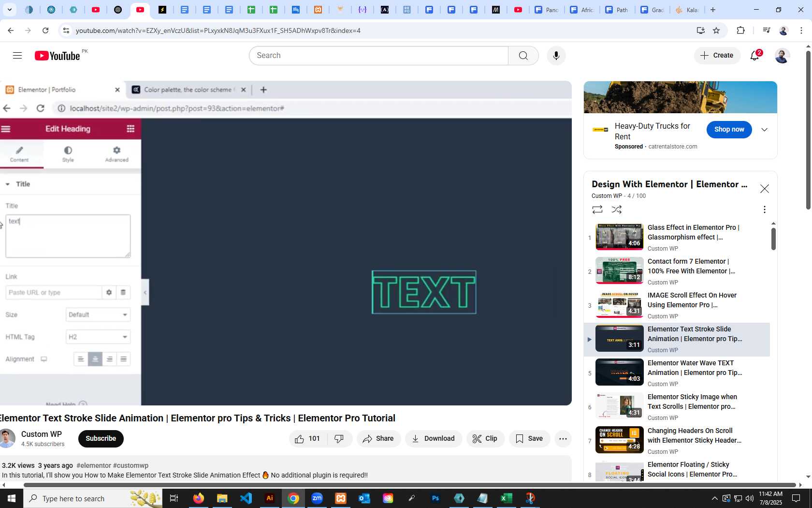Click Shop now ad button
Viewport: 812px width, 508px height.
click(x=729, y=130)
